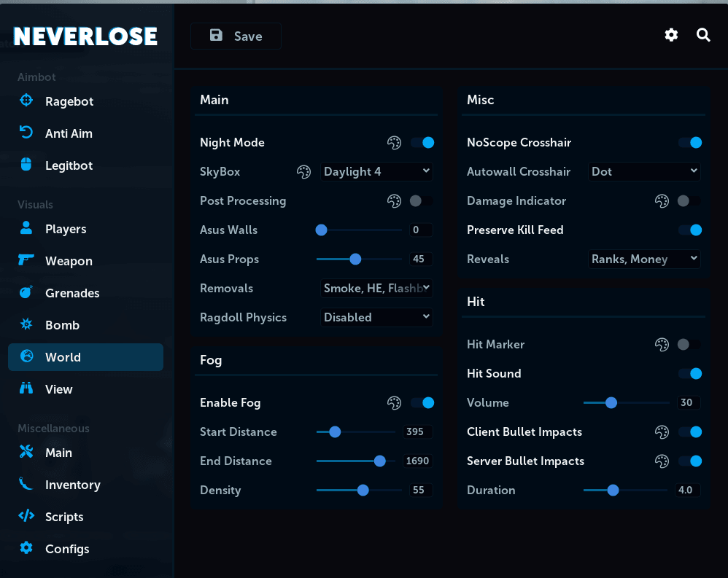Click the Ragebot crosshair icon

click(x=26, y=100)
